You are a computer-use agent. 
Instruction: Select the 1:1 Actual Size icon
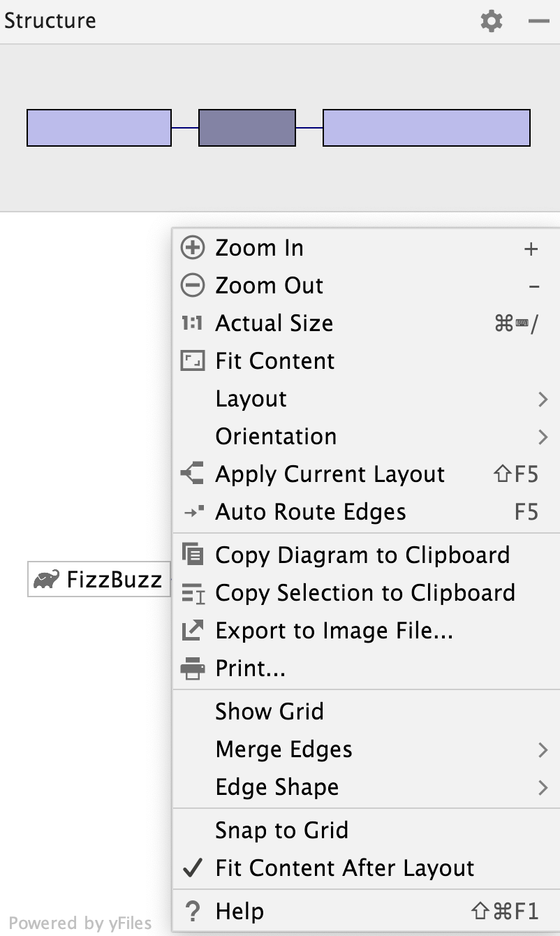click(x=192, y=323)
